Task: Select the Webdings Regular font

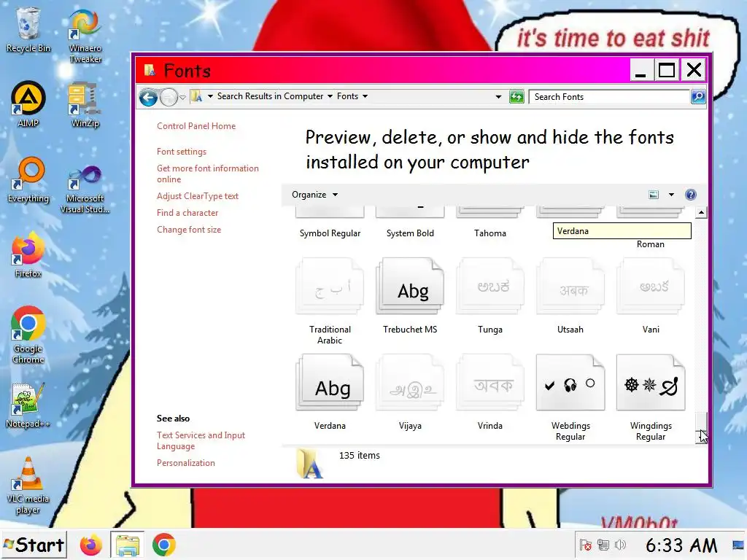Action: click(x=570, y=397)
